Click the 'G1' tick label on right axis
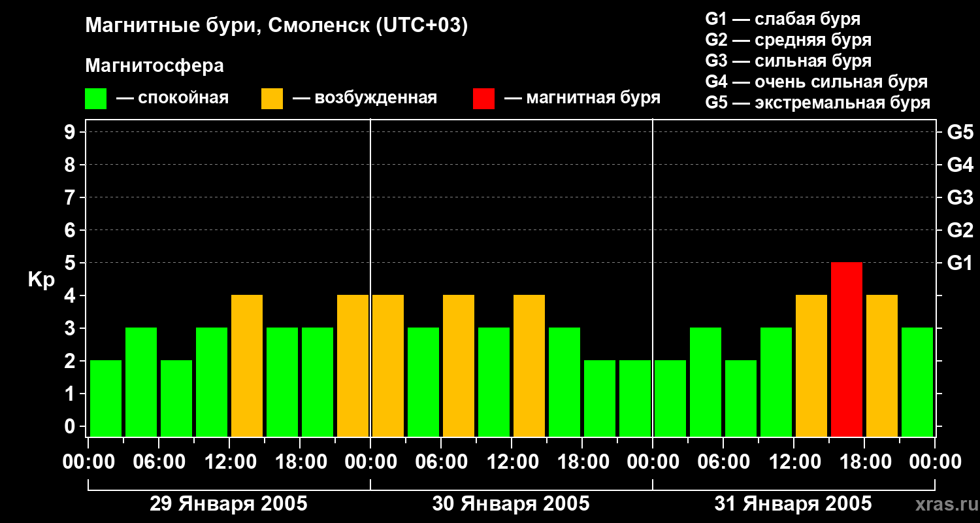 [960, 263]
